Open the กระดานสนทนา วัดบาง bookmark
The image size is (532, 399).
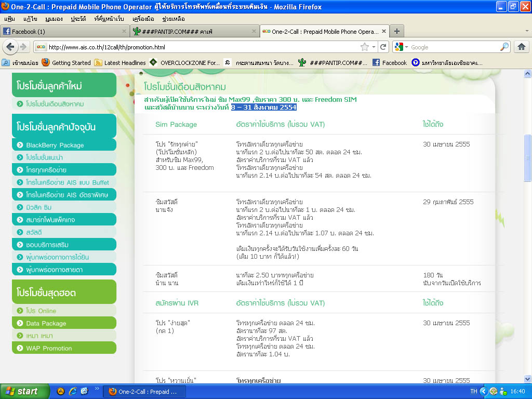pos(260,62)
